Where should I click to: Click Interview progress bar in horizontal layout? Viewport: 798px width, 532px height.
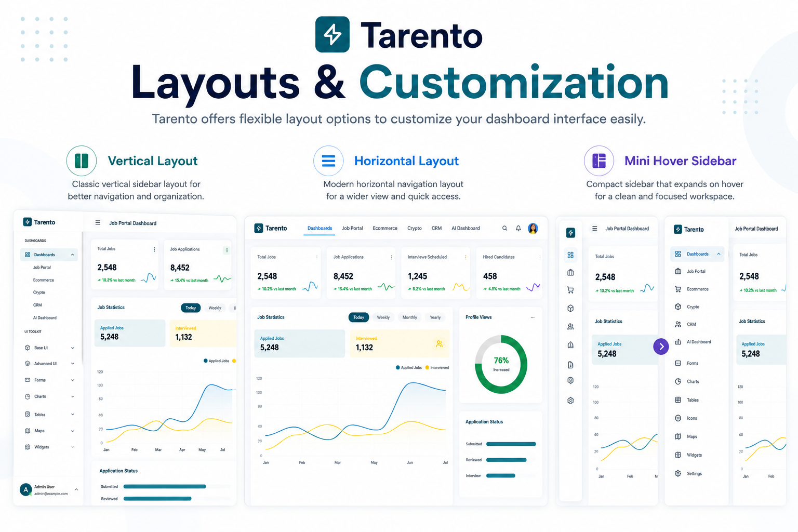coord(501,476)
